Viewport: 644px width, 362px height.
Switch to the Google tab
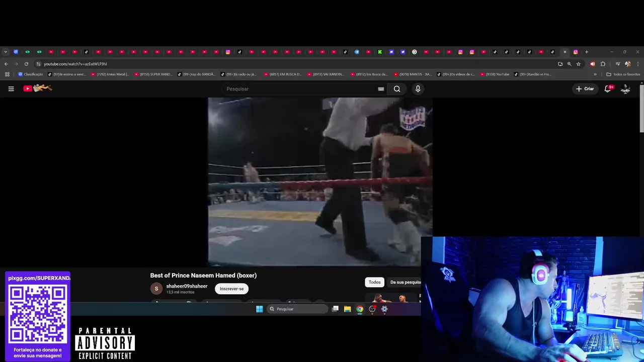point(415,52)
